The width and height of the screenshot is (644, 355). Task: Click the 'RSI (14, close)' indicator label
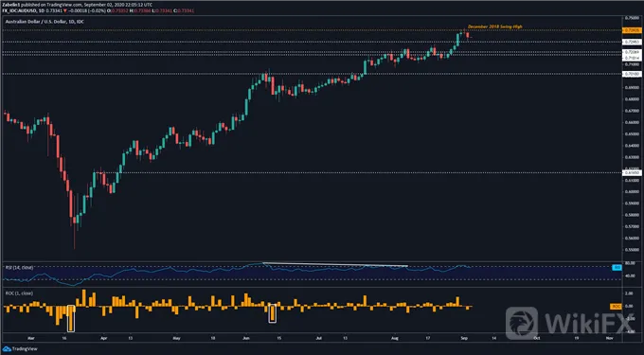tap(19, 268)
